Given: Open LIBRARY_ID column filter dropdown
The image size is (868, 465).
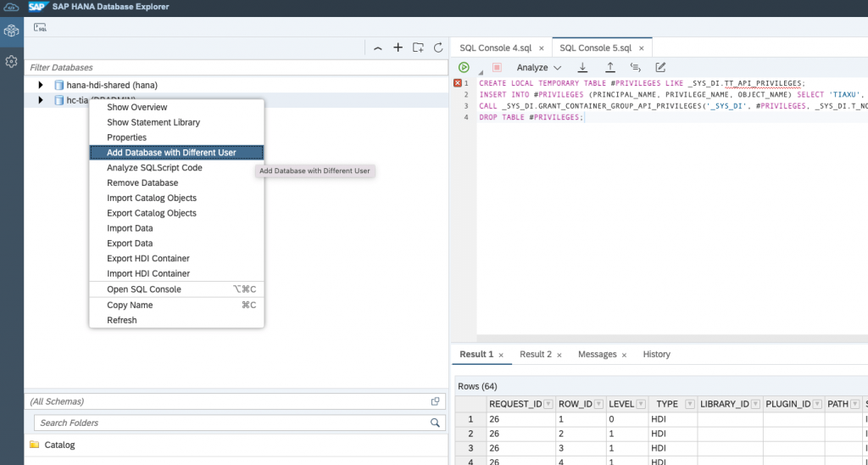Looking at the screenshot, I should click(755, 404).
